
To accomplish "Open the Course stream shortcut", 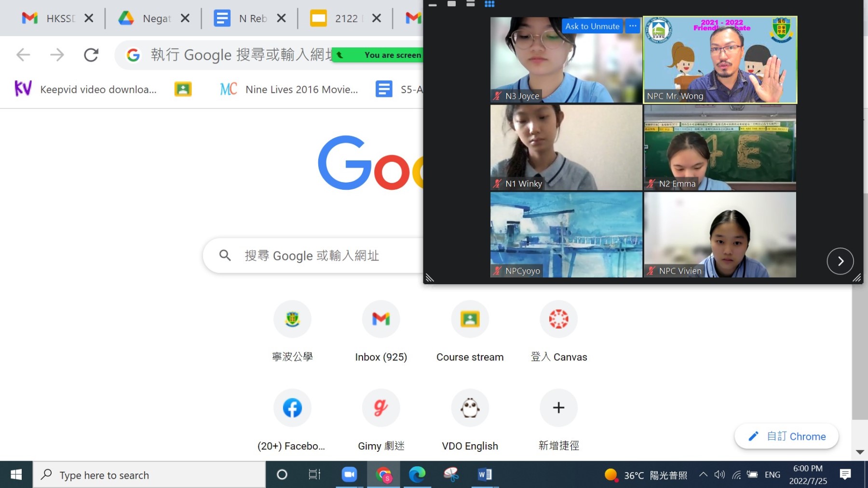I will pos(470,331).
